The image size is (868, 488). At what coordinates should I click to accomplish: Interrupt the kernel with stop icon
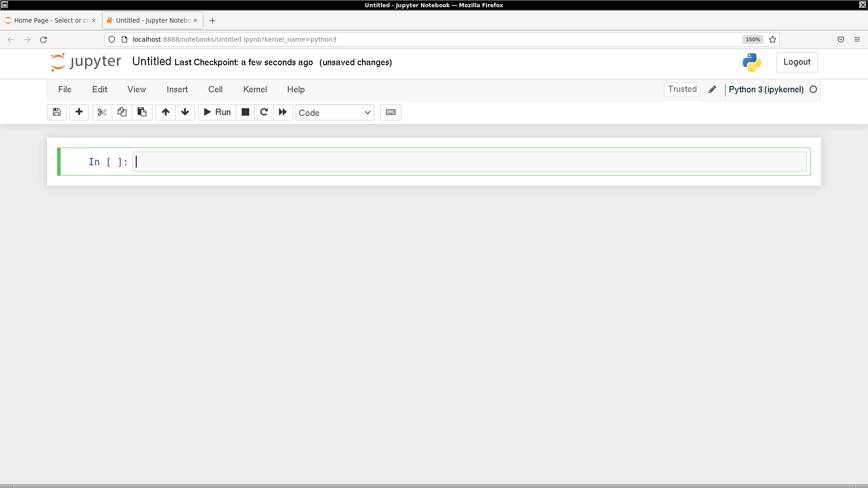click(x=245, y=112)
